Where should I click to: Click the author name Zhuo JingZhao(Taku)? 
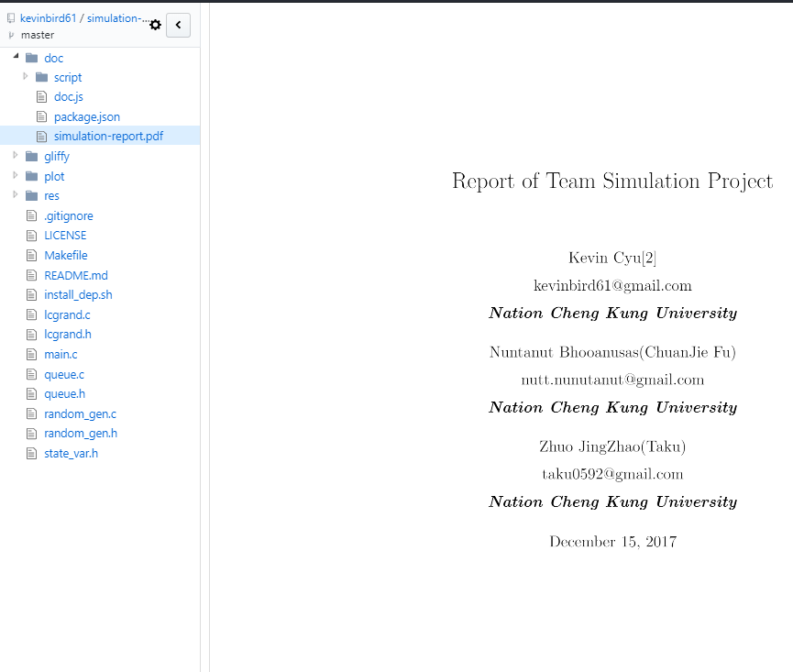[612, 446]
